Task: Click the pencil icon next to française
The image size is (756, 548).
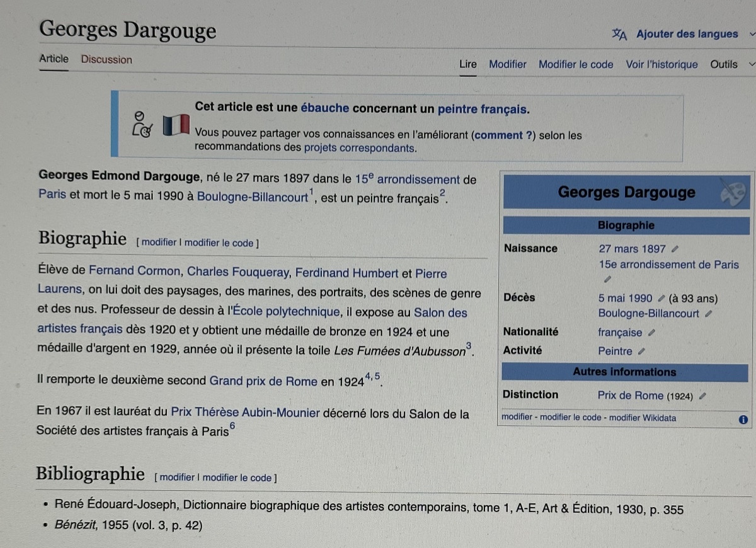Action: 651,333
